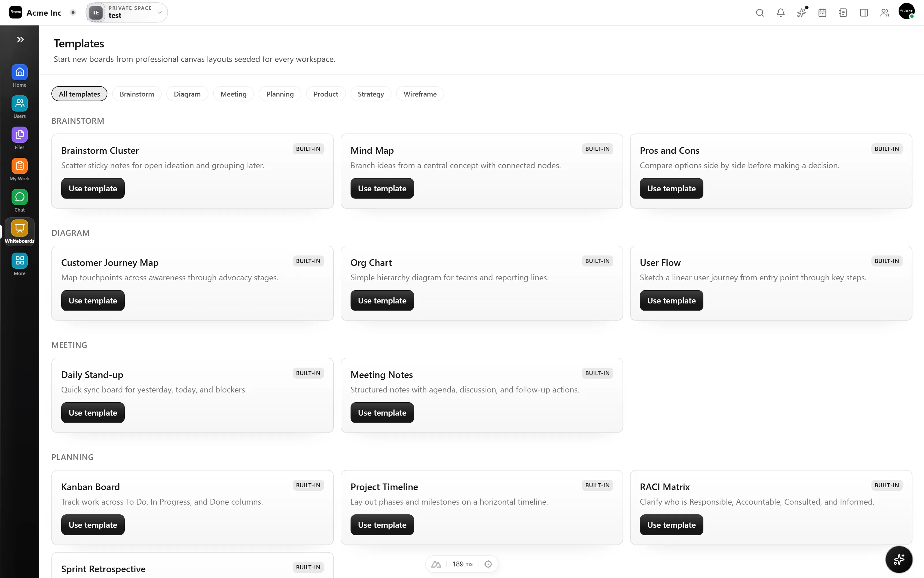Use the Meeting Notes template
Screen dimensions: 924x578
(382, 412)
